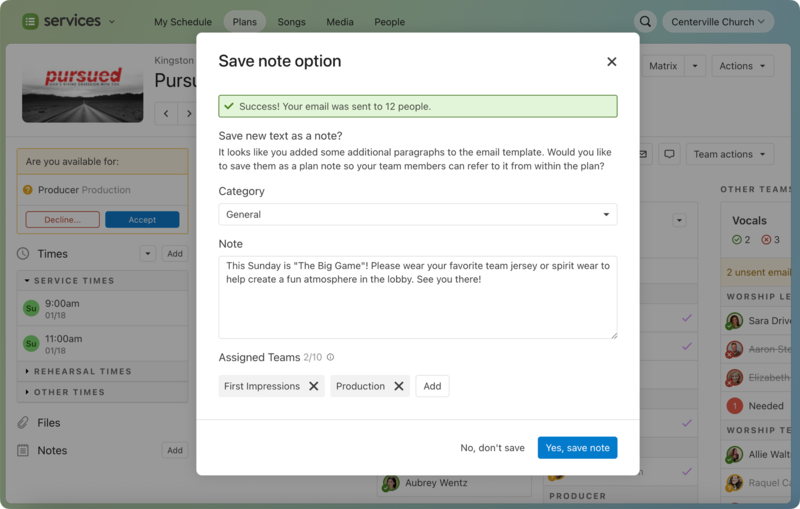Click No, don't save

[492, 448]
